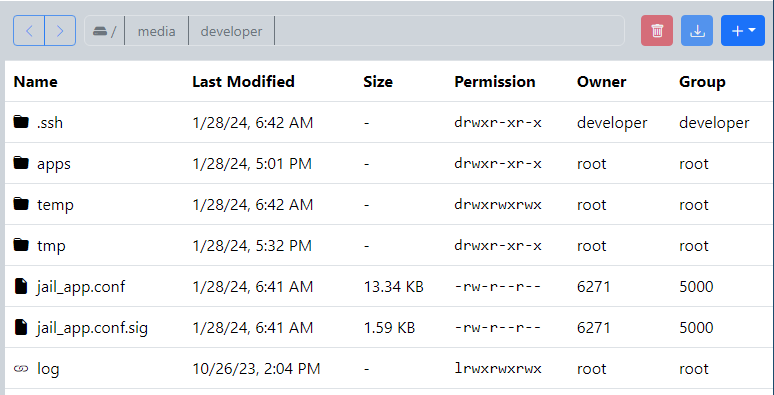Click the jail_app.conf file icon

21,286
